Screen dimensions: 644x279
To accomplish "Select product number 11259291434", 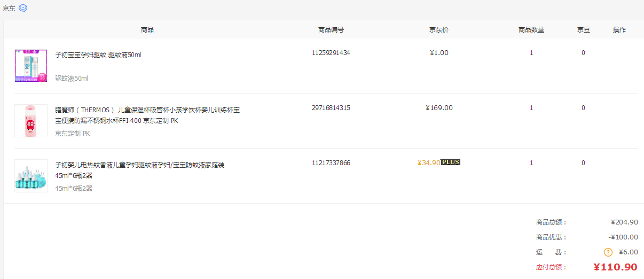I will click(331, 53).
